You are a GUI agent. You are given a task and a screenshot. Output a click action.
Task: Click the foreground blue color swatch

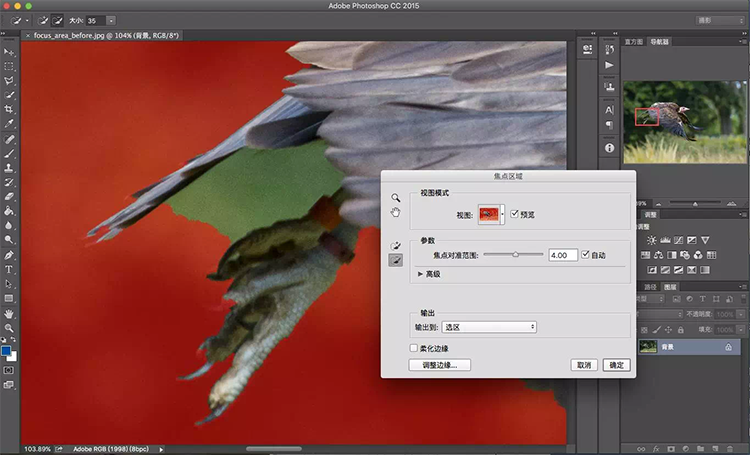[x=6, y=351]
